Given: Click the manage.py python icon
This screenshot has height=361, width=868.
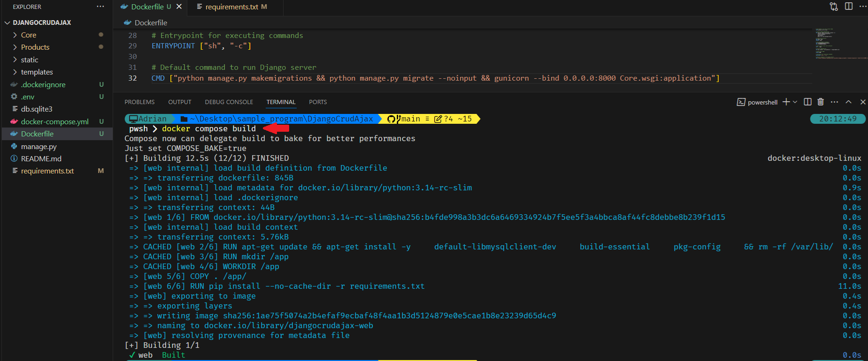Looking at the screenshot, I should click(14, 146).
